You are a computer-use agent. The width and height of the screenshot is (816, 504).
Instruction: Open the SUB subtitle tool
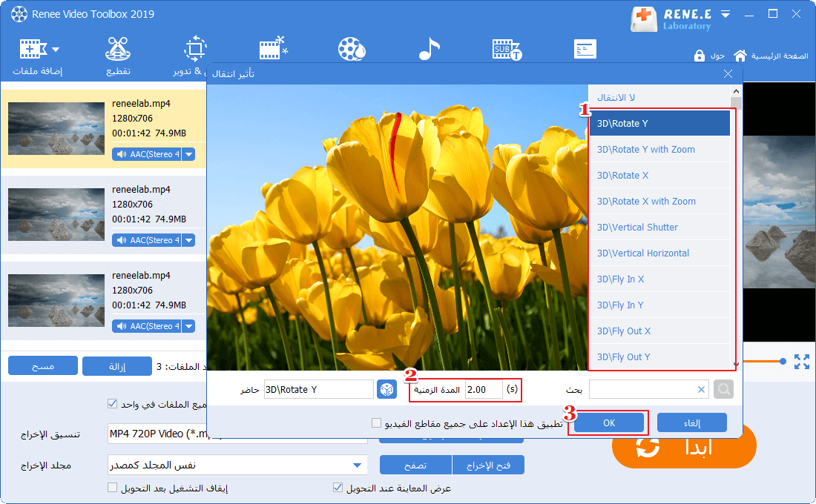(507, 50)
